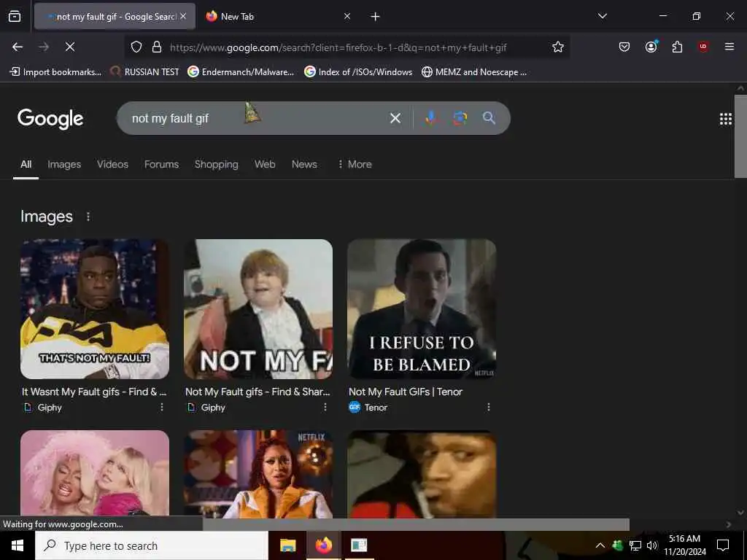Open the Extensions puzzle icon
Screen dimensions: 747x560
[677, 47]
